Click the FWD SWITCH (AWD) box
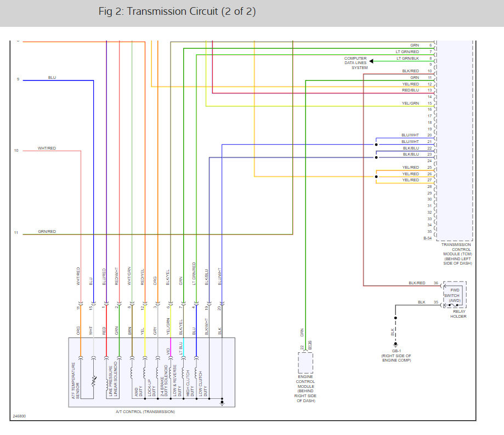Viewport: 504px width, 435px height. pos(455,295)
